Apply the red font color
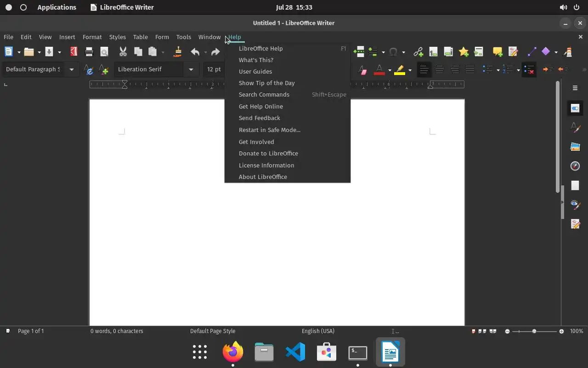The height and width of the screenshot is (368, 588). tap(379, 70)
